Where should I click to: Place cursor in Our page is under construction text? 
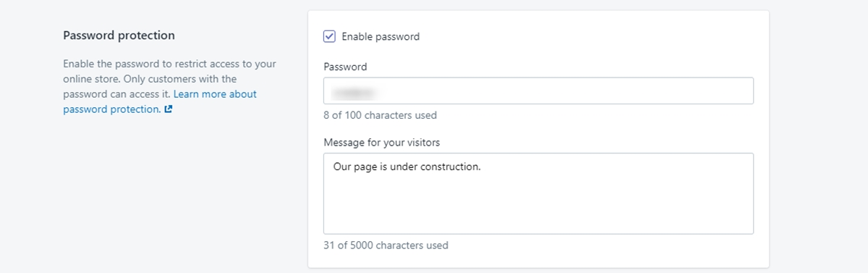point(407,167)
